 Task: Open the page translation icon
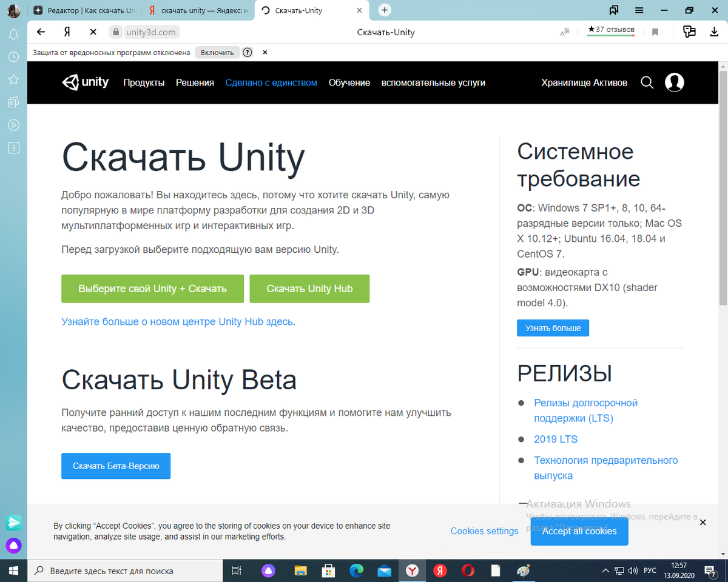565,32
